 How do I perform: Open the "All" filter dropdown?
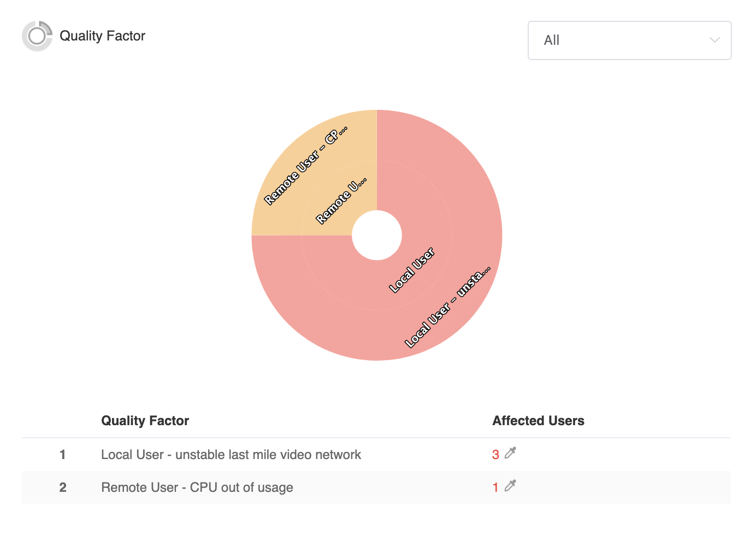click(x=629, y=40)
